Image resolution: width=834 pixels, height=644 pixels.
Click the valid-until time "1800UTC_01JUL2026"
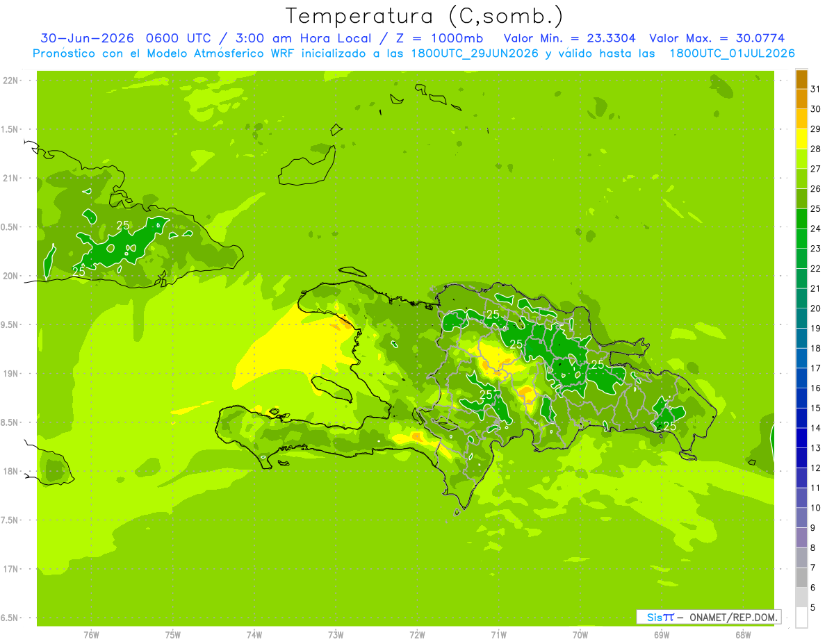coord(732,53)
